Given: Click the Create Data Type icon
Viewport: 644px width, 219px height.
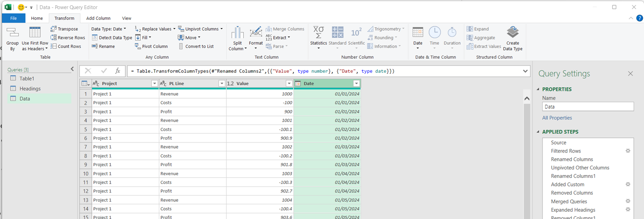Looking at the screenshot, I should point(512,32).
